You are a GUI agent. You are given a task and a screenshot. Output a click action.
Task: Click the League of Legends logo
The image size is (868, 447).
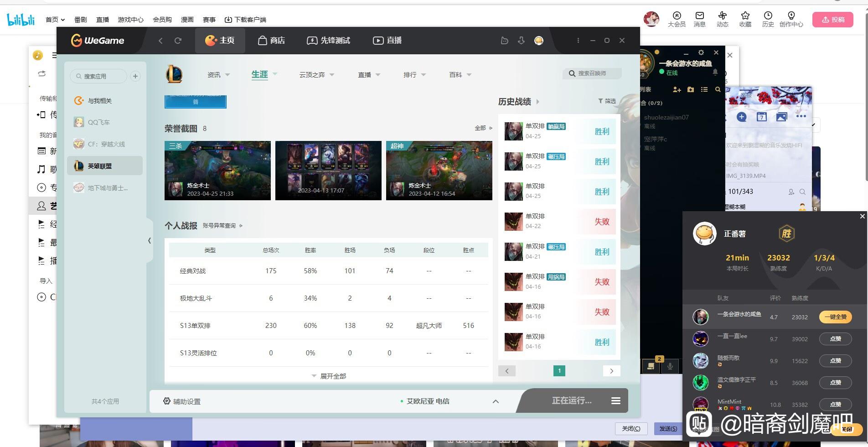tap(174, 74)
